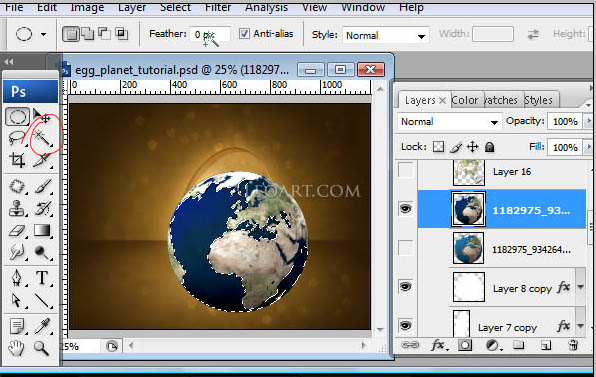
Task: Select the Hand tool
Action: tap(16, 348)
